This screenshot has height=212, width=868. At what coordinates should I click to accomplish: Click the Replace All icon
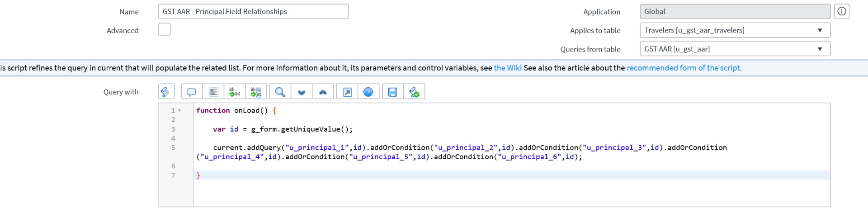[256, 92]
